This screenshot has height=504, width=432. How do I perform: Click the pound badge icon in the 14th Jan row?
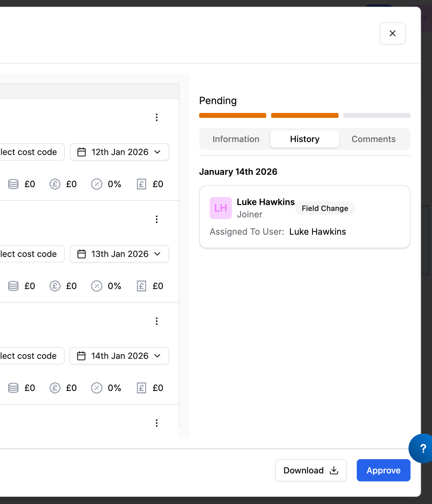point(55,388)
